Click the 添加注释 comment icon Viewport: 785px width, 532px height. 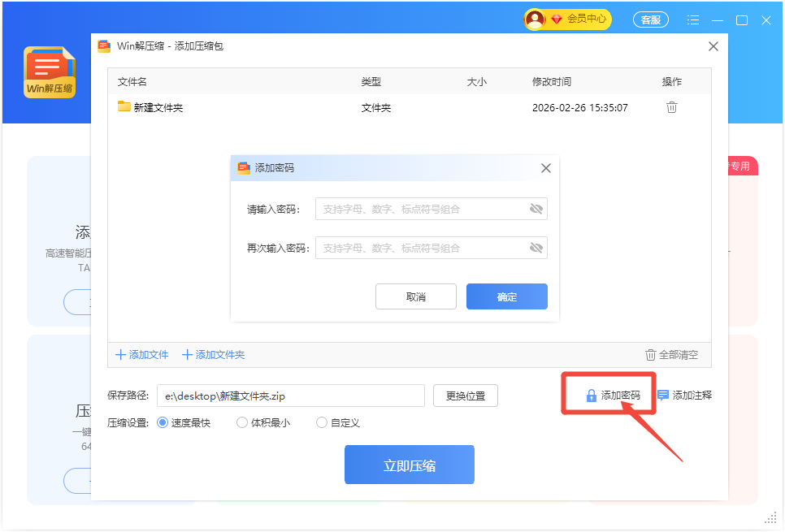point(663,396)
